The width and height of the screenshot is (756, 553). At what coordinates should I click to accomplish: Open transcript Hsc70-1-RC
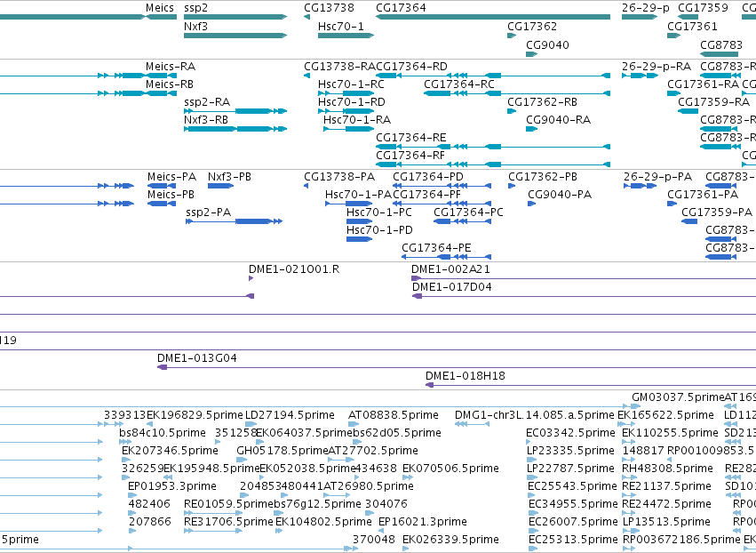(351, 84)
